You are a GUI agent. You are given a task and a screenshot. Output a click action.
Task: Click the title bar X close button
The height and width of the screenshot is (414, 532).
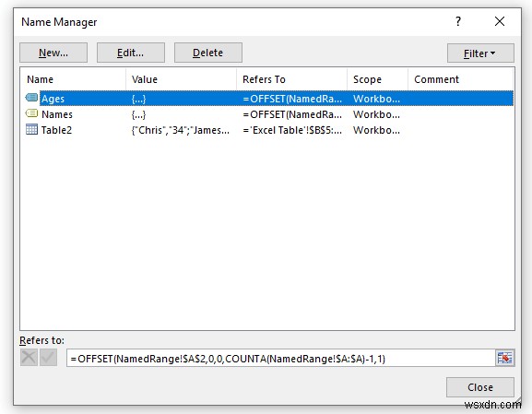[x=500, y=21]
